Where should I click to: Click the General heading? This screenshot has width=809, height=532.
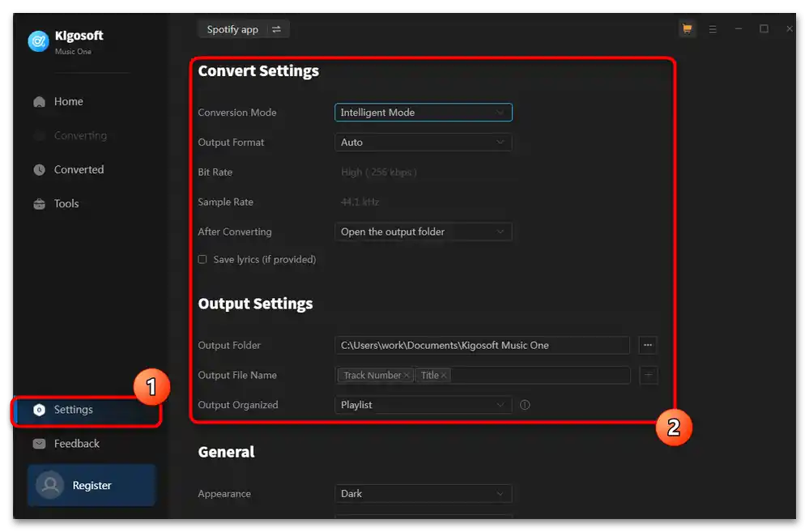226,452
